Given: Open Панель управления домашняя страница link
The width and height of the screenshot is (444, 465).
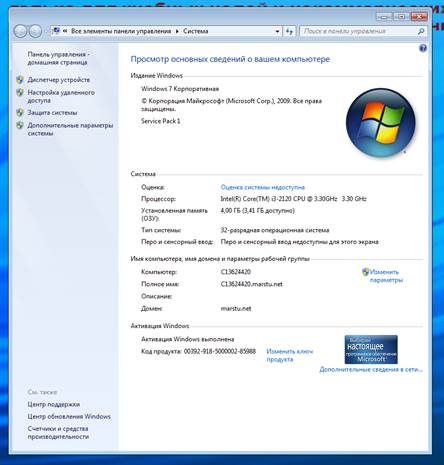Looking at the screenshot, I should tap(59, 58).
